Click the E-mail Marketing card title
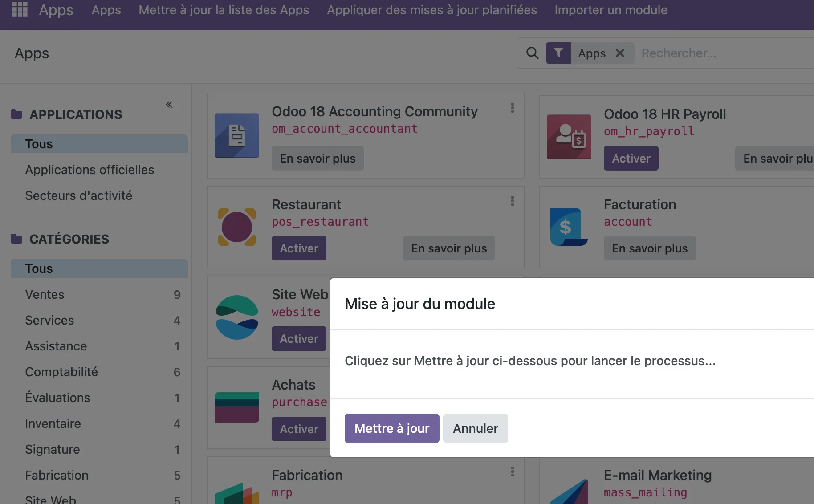 click(658, 475)
